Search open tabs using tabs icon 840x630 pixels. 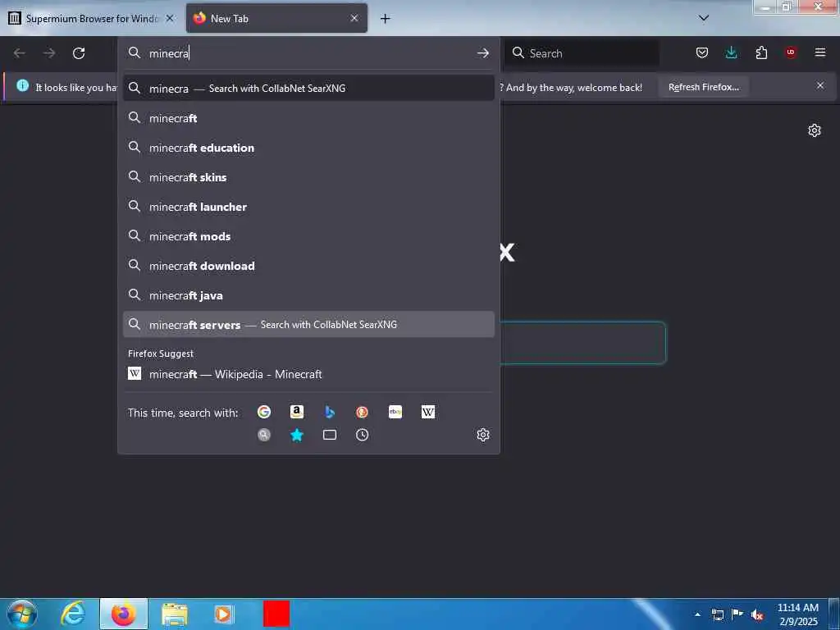coord(330,435)
